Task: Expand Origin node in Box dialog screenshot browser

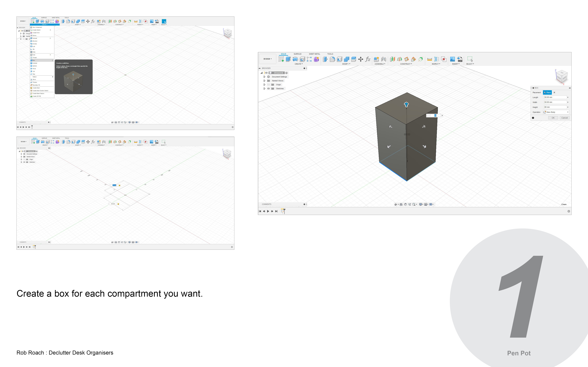Action: (264, 85)
